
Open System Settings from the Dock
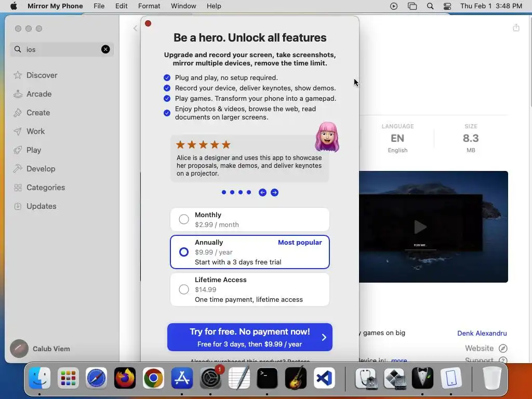pos(210,378)
